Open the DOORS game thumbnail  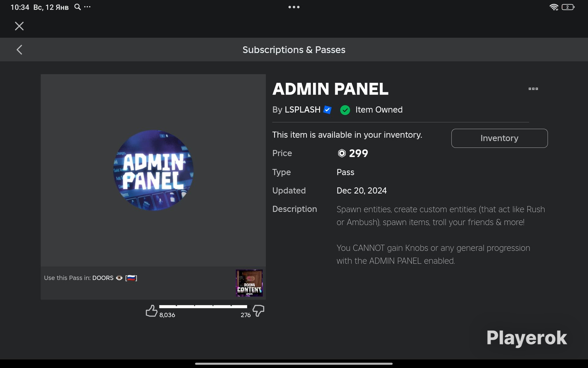click(249, 283)
